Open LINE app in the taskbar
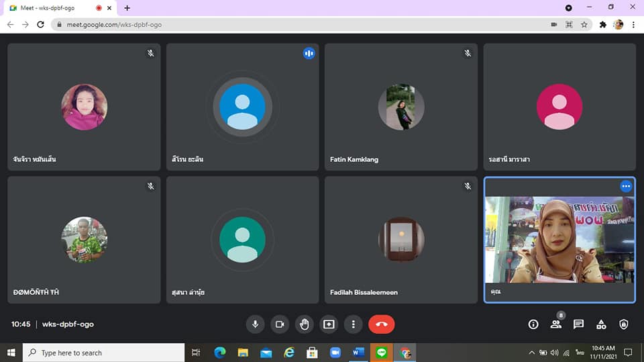The image size is (644, 362). click(382, 353)
